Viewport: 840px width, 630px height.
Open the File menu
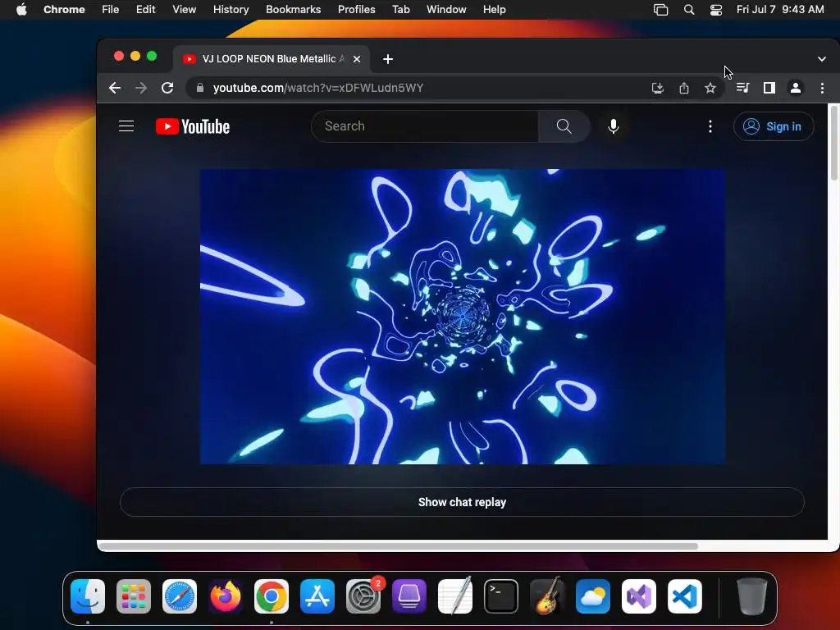tap(111, 10)
